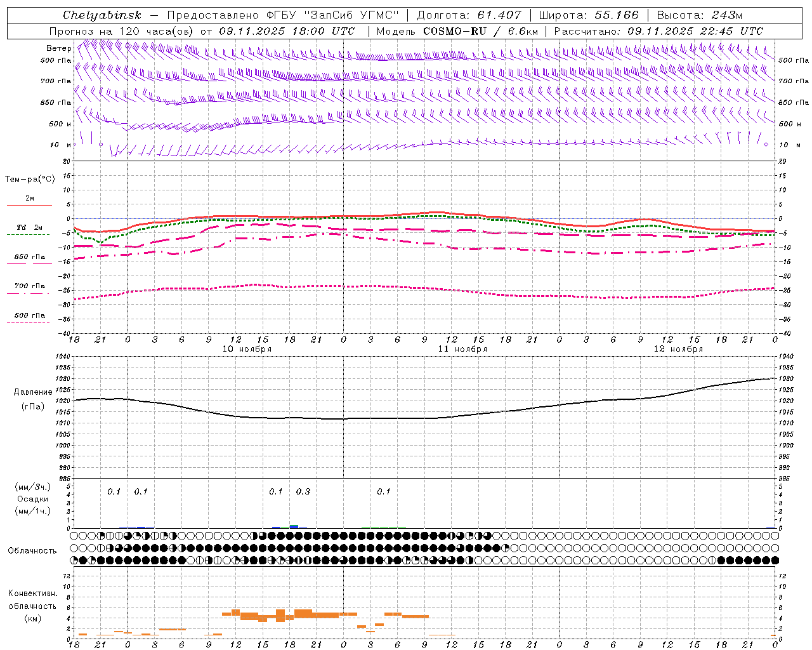Click the 'Модель COSMO-RU / 6.6км' model label
This screenshot has height=650, width=812.
457,31
